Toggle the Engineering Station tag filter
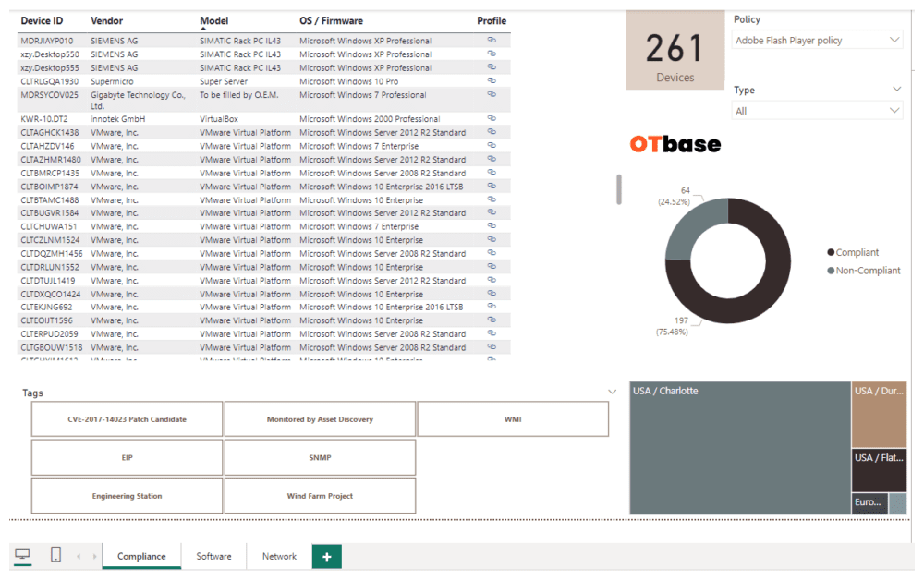924x580 pixels. click(x=127, y=497)
